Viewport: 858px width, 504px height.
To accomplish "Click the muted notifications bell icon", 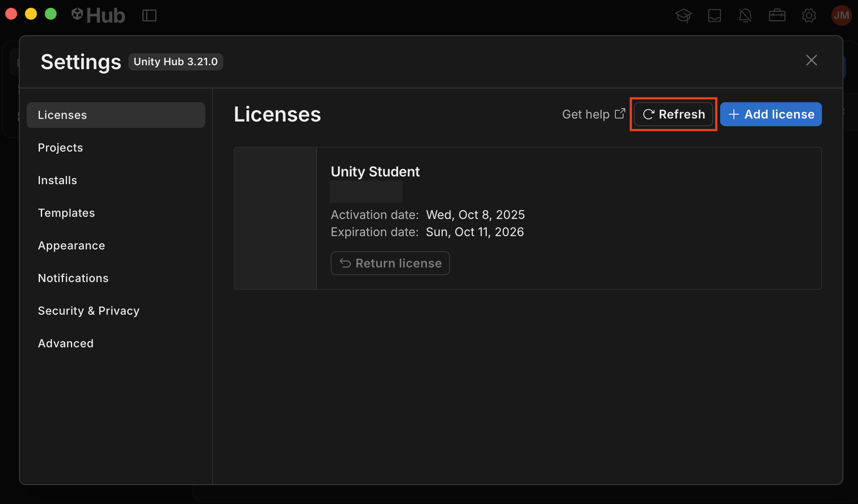I will pyautogui.click(x=745, y=16).
